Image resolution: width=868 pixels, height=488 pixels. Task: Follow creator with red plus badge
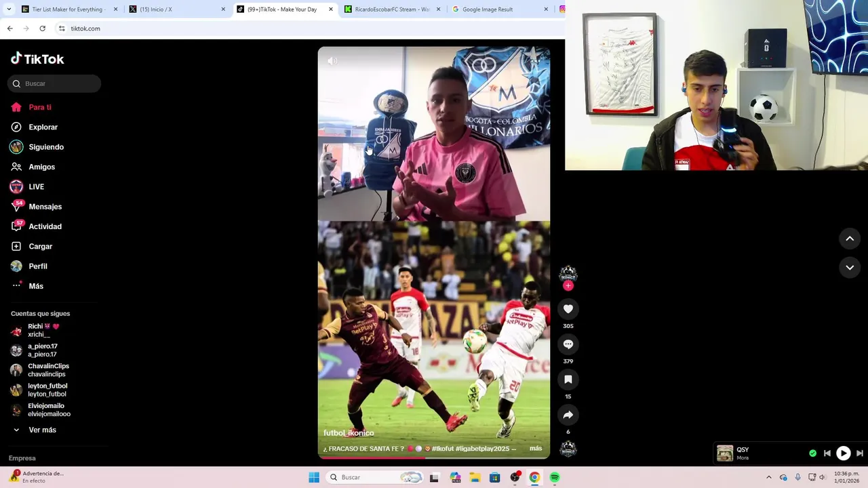tap(568, 285)
